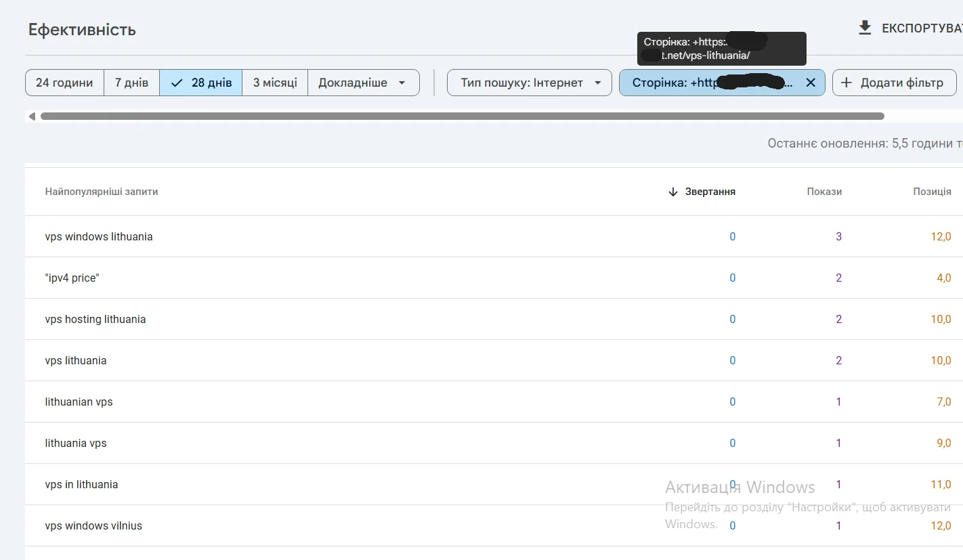
Task: Open the query "vps windows lithuania"
Action: tap(99, 236)
